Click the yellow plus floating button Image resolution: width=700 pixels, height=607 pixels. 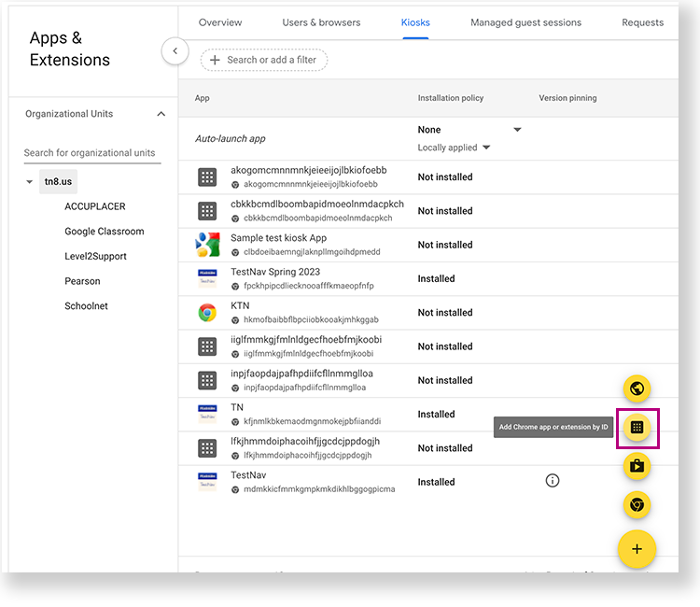637,548
